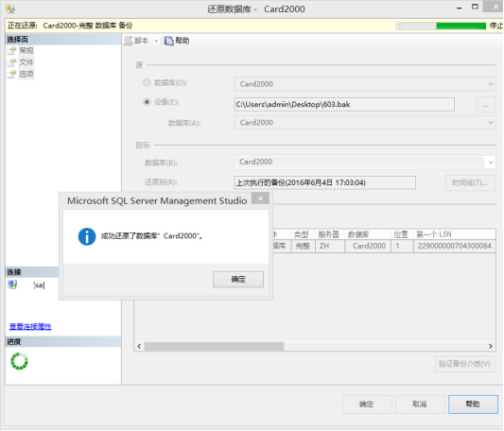Open the 帮助 toolbar help icon
504x431 pixels.
[x=169, y=41]
